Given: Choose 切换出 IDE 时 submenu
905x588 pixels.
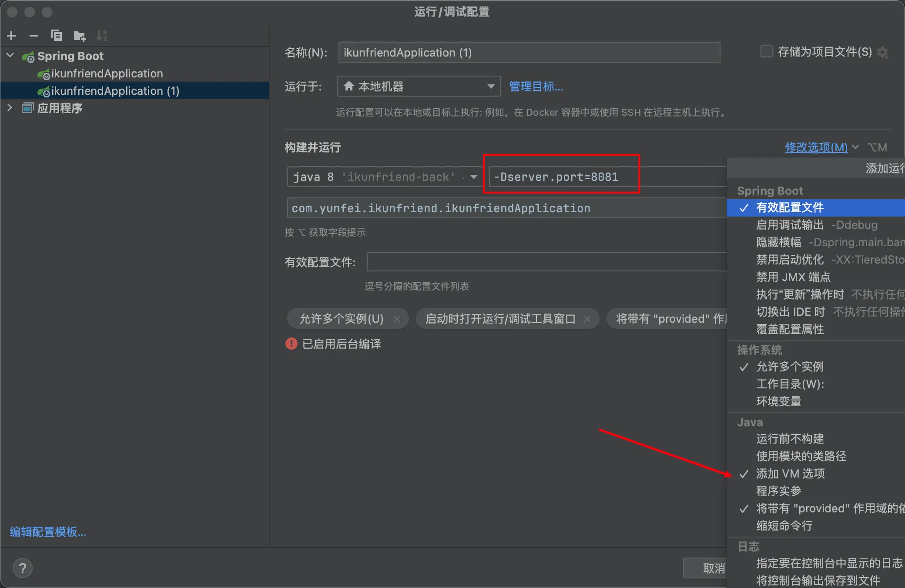Looking at the screenshot, I should coord(816,312).
